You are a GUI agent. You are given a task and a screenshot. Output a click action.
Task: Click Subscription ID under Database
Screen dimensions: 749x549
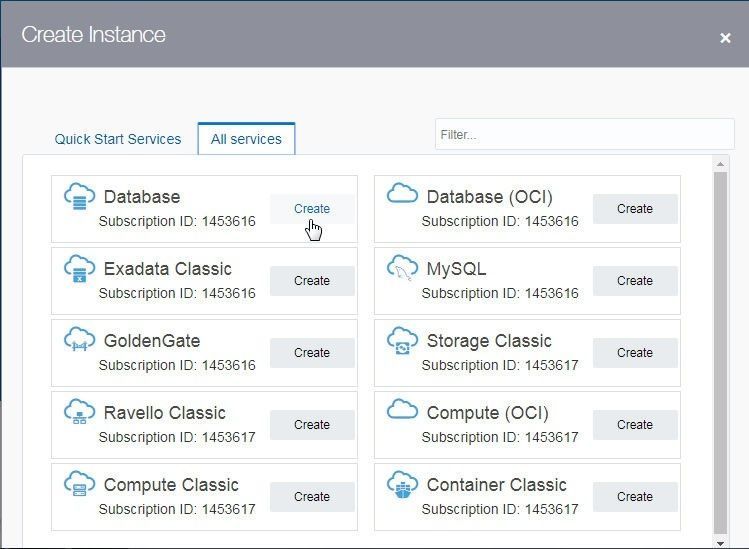coord(177,222)
